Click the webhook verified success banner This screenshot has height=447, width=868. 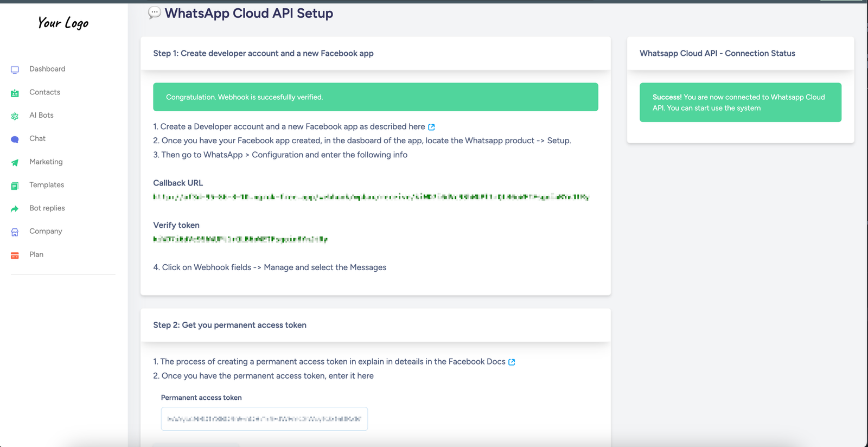pos(375,97)
